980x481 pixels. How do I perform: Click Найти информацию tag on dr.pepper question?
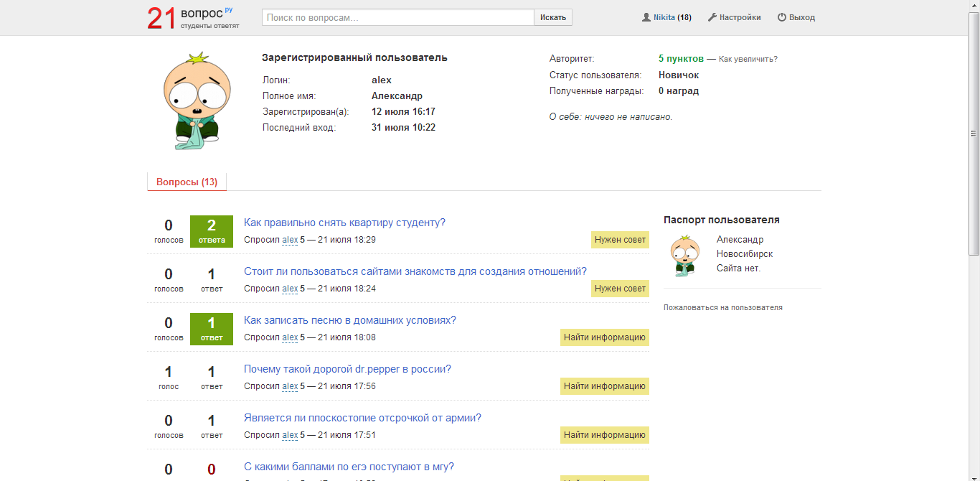(604, 386)
